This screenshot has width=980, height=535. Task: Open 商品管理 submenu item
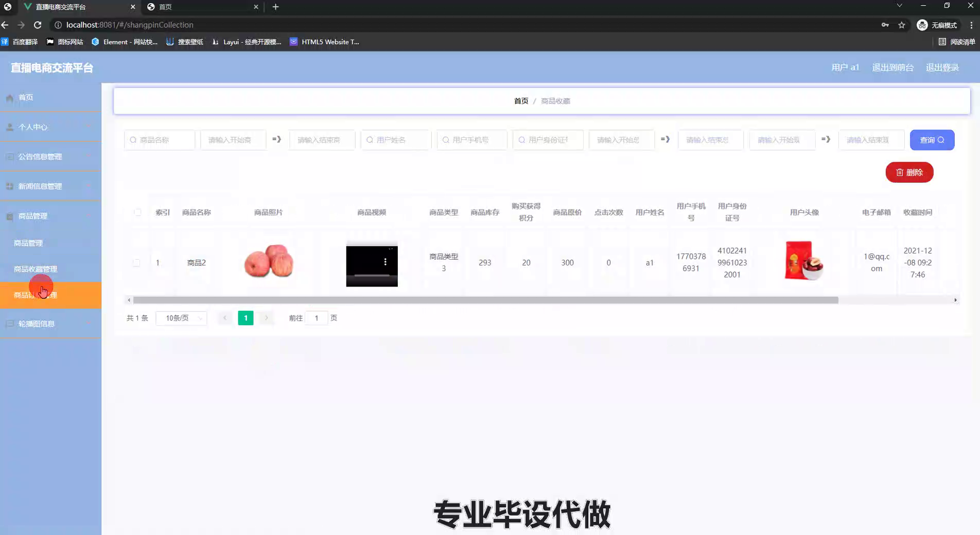click(50, 243)
